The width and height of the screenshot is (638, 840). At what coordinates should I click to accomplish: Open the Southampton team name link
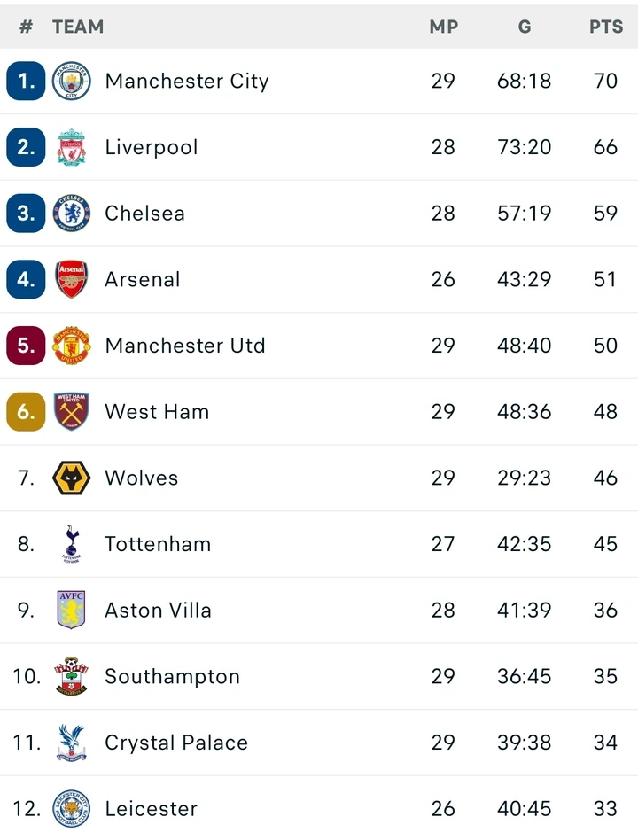coord(172,676)
